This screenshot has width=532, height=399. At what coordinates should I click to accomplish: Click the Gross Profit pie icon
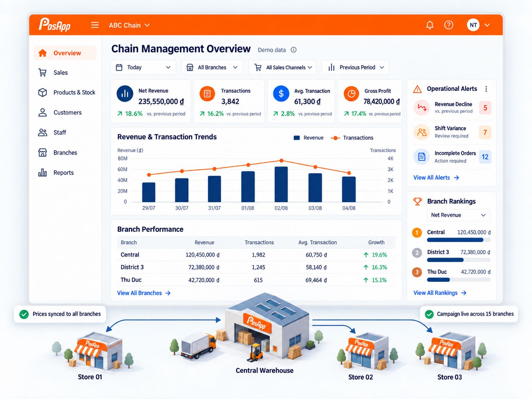coord(351,94)
